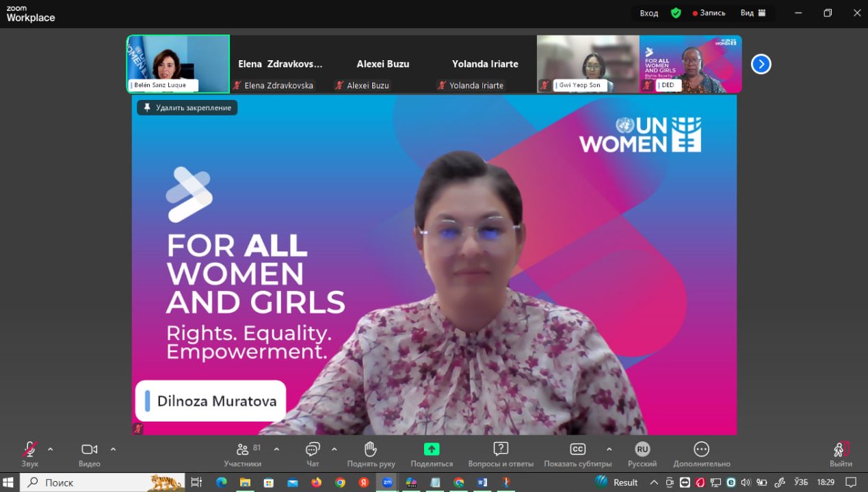
Task: Switch to Zoom icon in the taskbar
Action: coord(387,482)
